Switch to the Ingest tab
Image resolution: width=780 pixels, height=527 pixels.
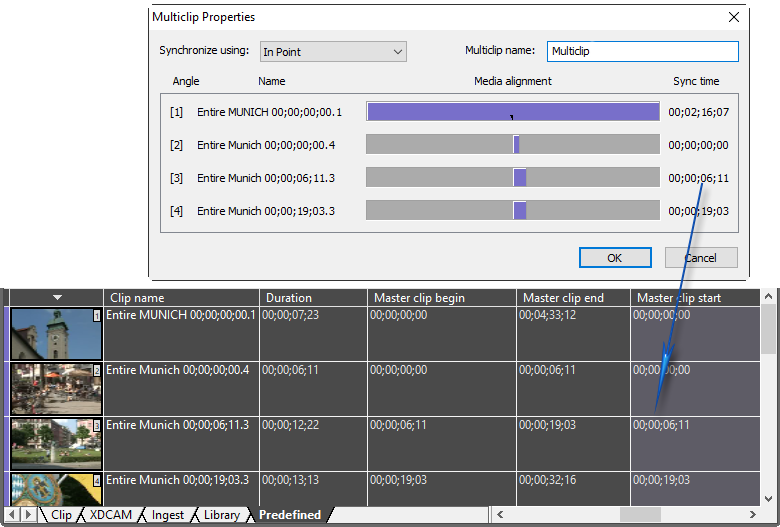(x=168, y=515)
